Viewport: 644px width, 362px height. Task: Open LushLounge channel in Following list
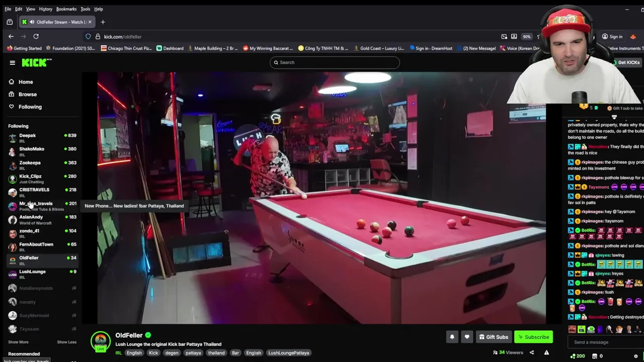pyautogui.click(x=42, y=274)
